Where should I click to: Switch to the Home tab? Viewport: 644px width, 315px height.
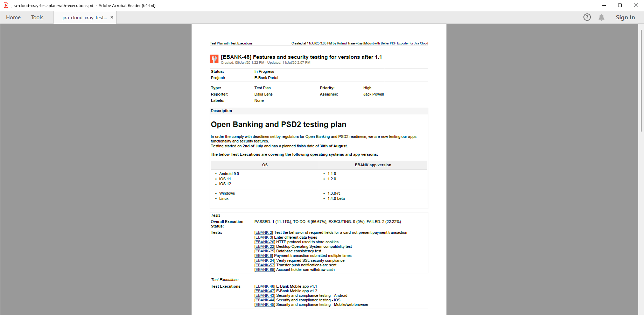tap(13, 17)
